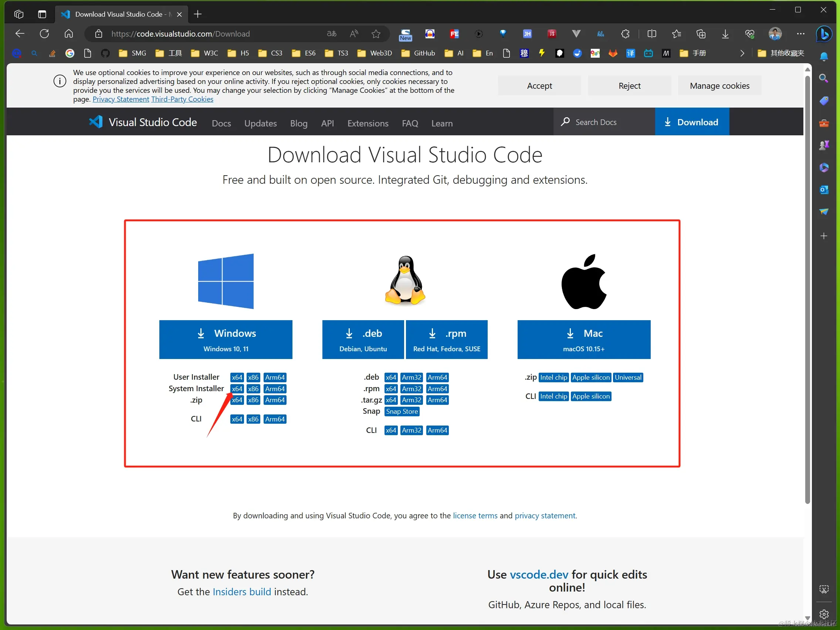Go to the Docs nav item
The height and width of the screenshot is (630, 840).
point(221,123)
